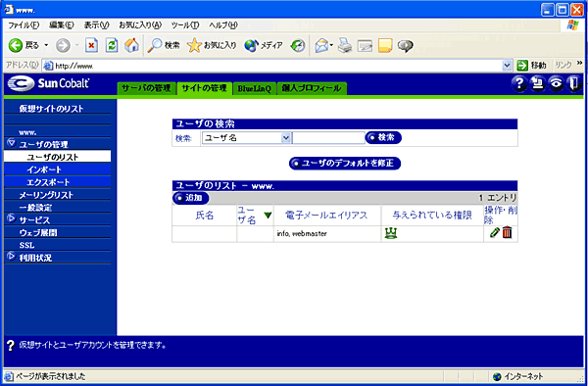This screenshot has height=386, width=588.
Task: Click the edit page toolbar icon
Action: click(365, 46)
